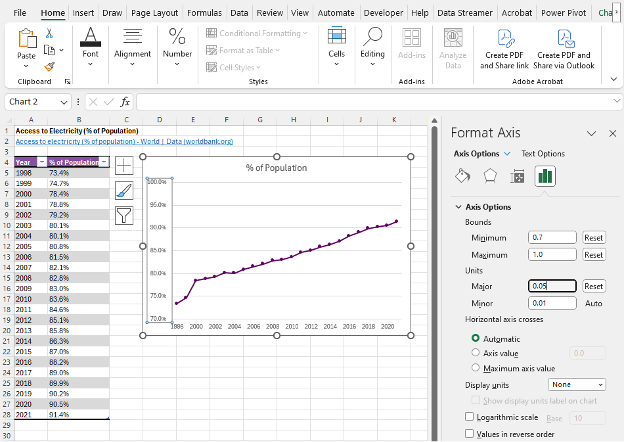Viewport: 624px width, 442px height.
Task: Select the Axis Options bar chart icon
Action: tap(545, 176)
